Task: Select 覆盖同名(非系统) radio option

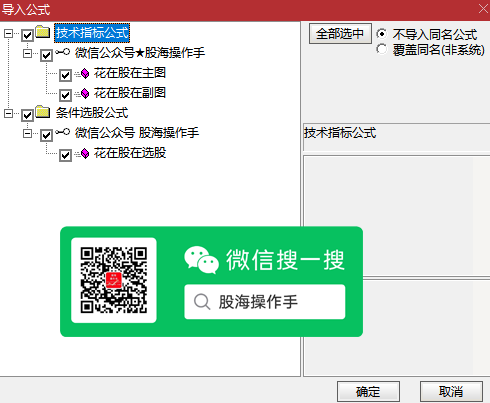Action: (x=382, y=49)
